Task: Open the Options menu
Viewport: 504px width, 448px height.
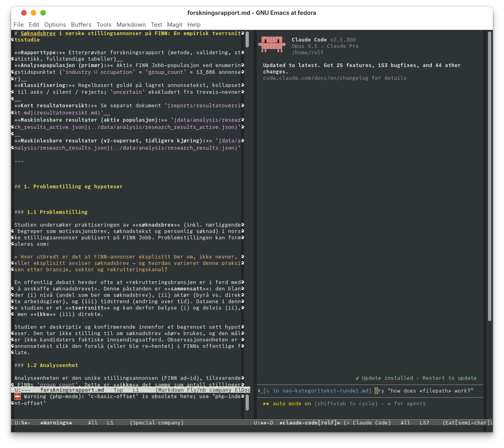Action: coord(55,25)
